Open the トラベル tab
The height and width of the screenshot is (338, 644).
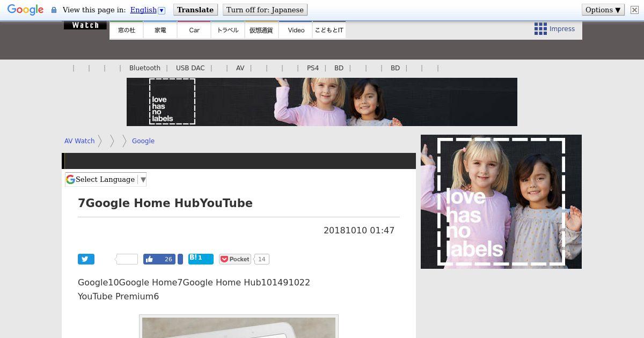[228, 30]
